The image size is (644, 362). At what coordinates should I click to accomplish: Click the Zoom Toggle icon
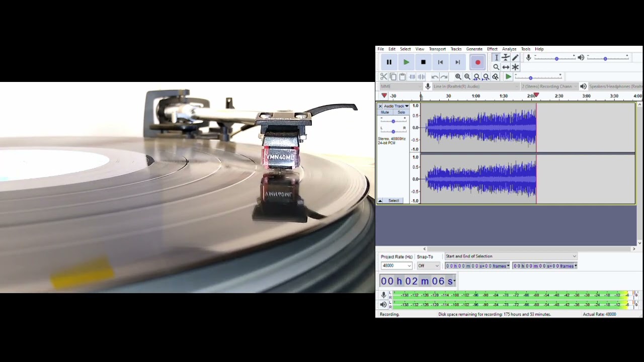click(495, 77)
